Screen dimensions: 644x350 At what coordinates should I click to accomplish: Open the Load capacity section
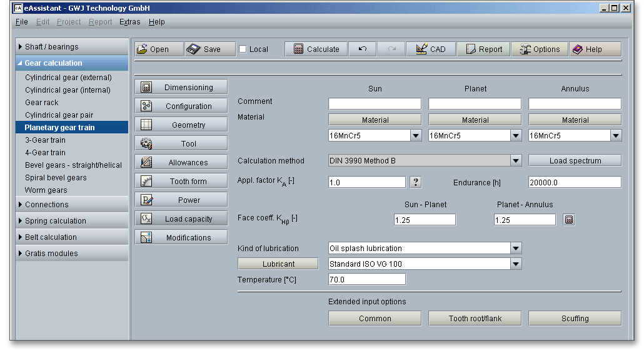181,219
